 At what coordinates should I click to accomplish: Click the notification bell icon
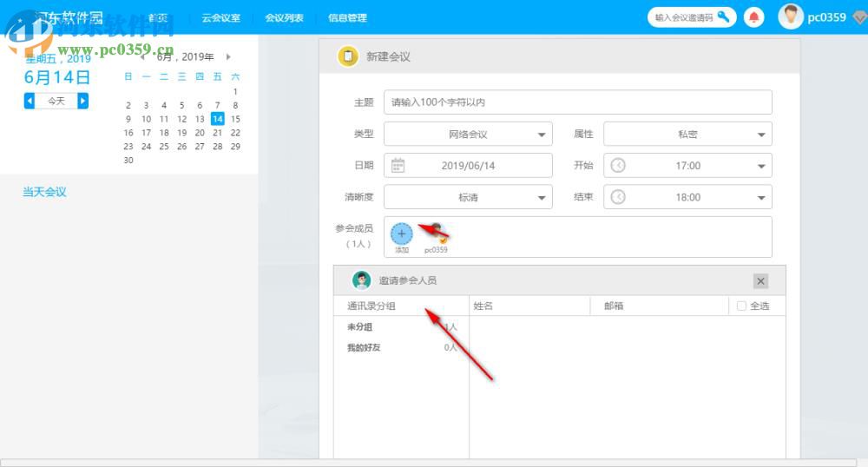[753, 17]
